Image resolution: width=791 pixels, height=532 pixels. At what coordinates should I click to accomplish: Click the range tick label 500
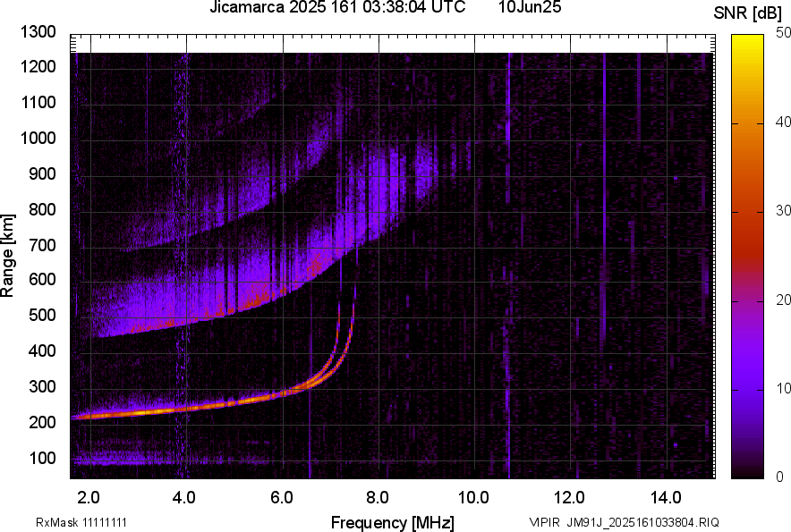coord(42,315)
